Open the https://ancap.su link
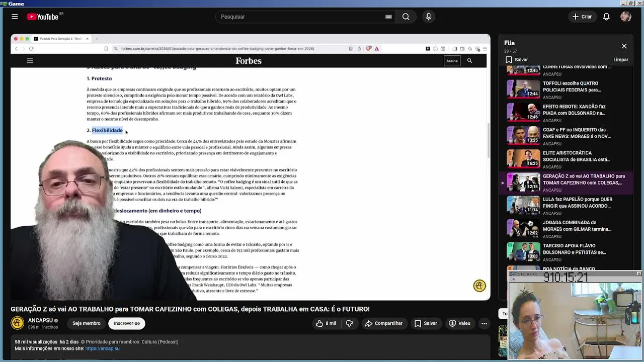This screenshot has width=644, height=362. click(103, 348)
